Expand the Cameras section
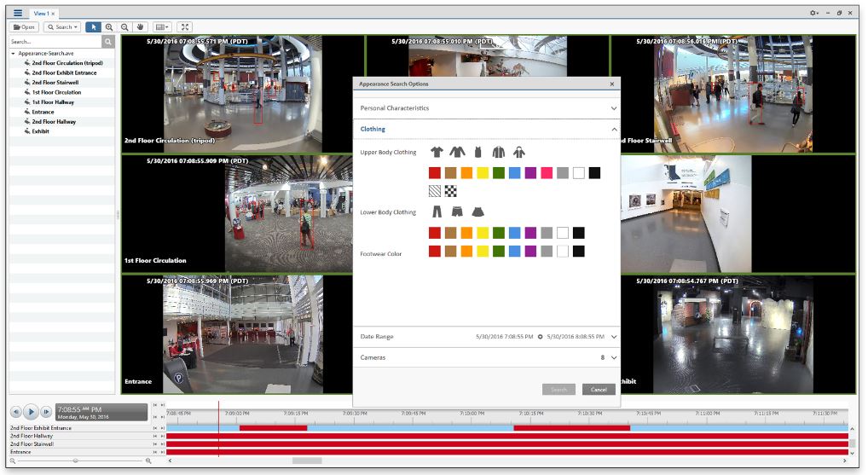The image size is (868, 475). (486, 357)
